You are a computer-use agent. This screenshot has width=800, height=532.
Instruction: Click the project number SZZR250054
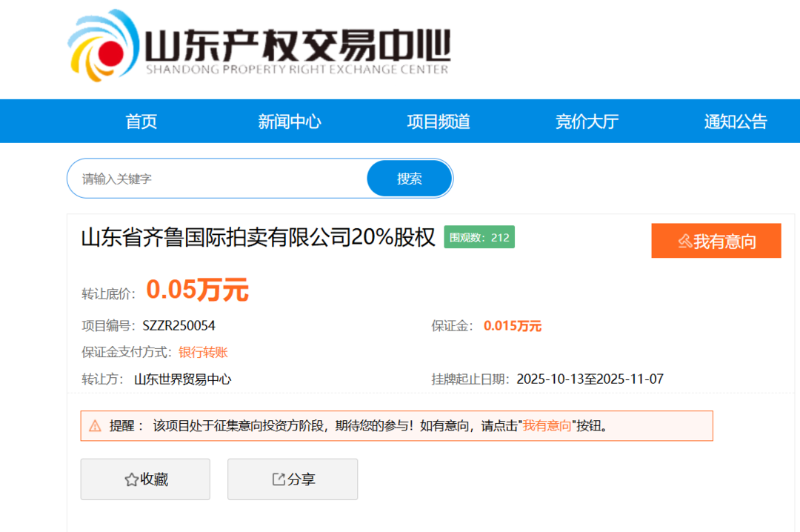(179, 325)
